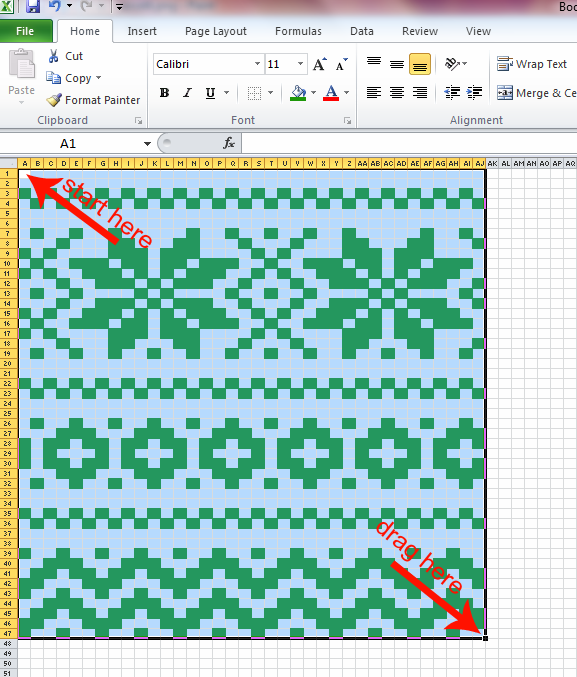Select column header A
577x677 pixels.
pos(25,163)
